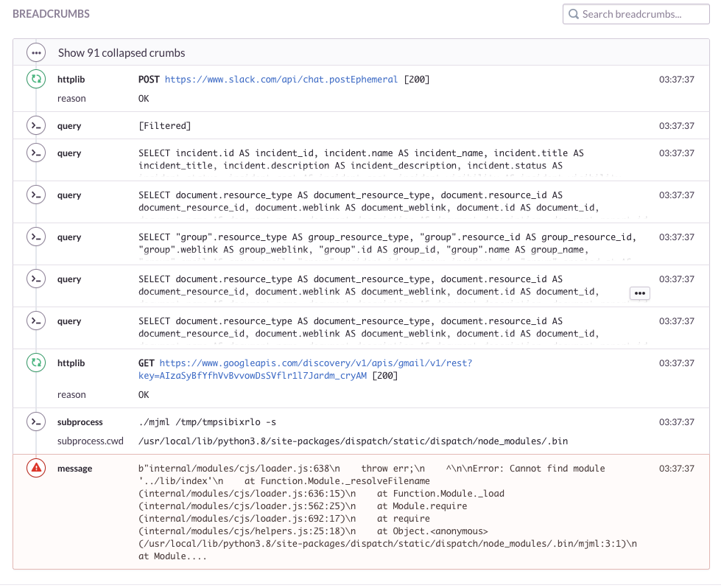
Task: Open the slack.com chat.postEphemeral link
Action: pos(281,79)
